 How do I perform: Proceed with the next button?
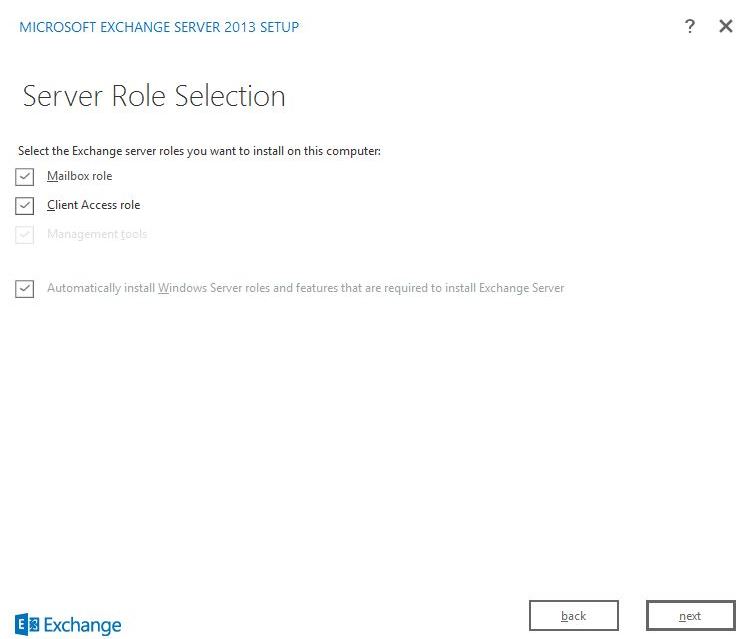[x=690, y=615]
